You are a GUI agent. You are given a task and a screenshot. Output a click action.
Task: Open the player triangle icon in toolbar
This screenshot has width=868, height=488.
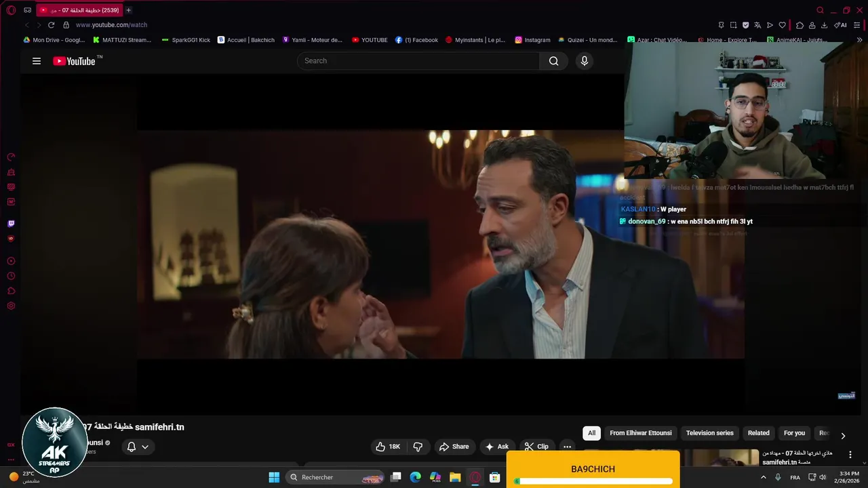[x=770, y=25]
